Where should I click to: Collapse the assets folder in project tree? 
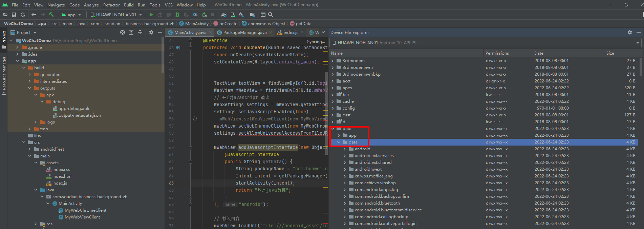(36, 163)
